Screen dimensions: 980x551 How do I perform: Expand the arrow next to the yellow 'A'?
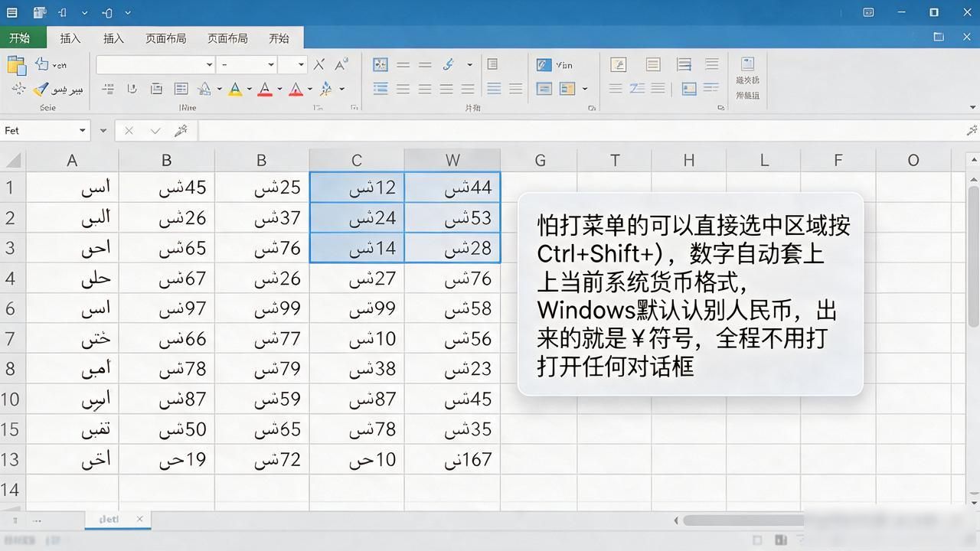[249, 90]
